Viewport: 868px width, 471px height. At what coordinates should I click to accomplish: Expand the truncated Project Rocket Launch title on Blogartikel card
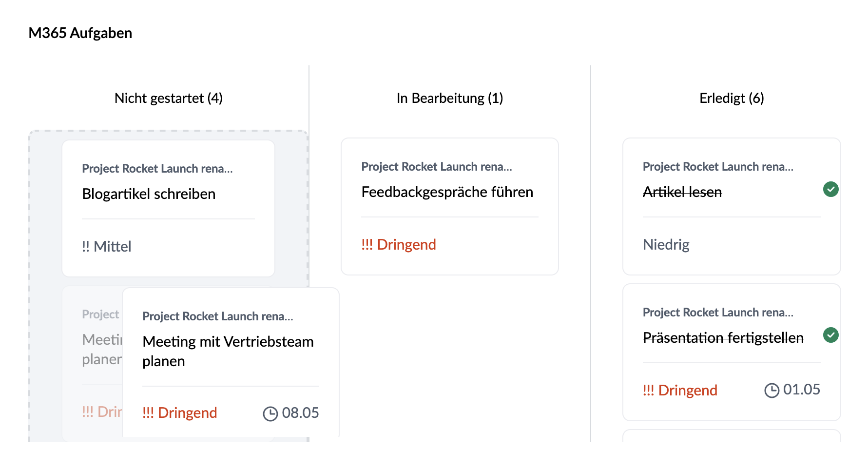point(157,169)
